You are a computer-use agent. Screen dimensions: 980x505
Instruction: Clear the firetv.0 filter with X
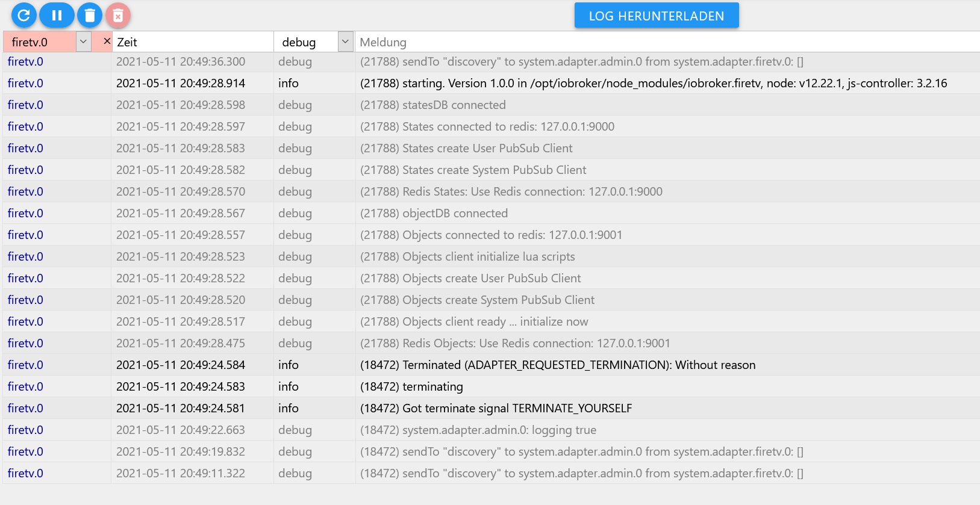pos(107,41)
